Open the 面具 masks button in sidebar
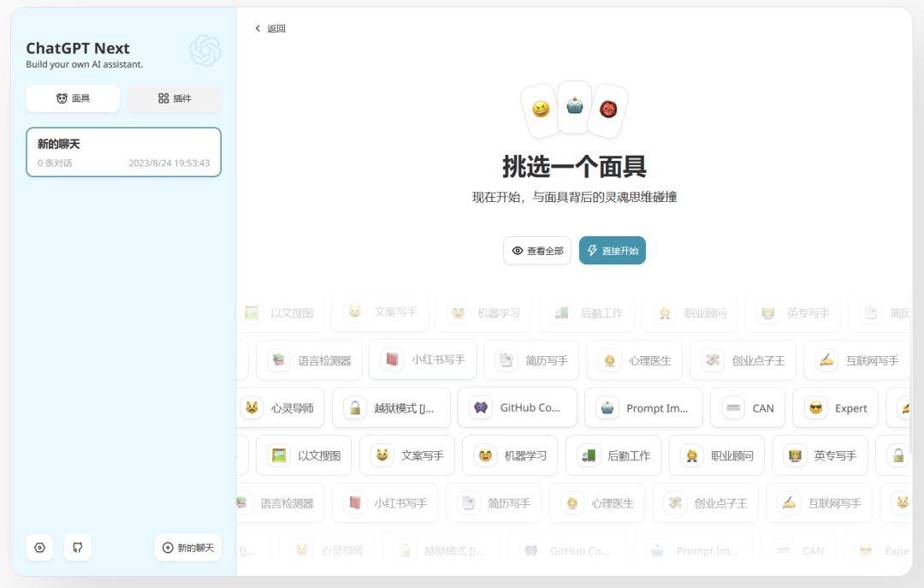This screenshot has width=924, height=588. tap(73, 98)
